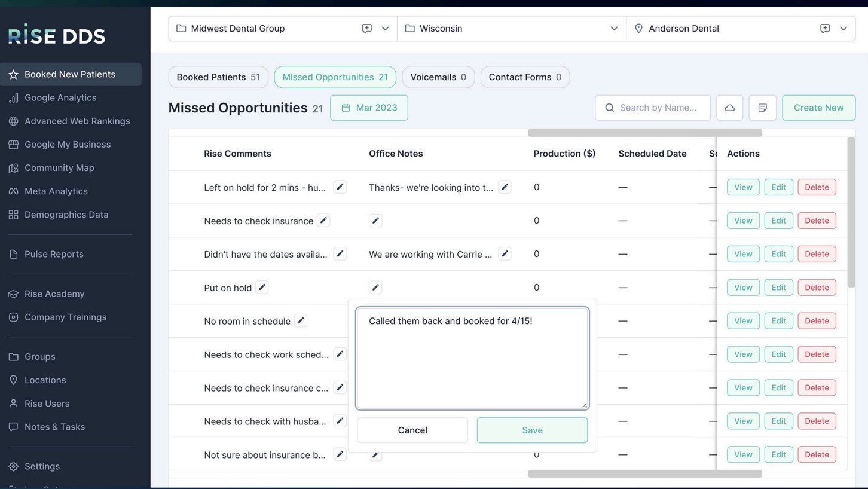The width and height of the screenshot is (868, 489).
Task: Switch to Booked Patients tab
Action: coord(218,77)
